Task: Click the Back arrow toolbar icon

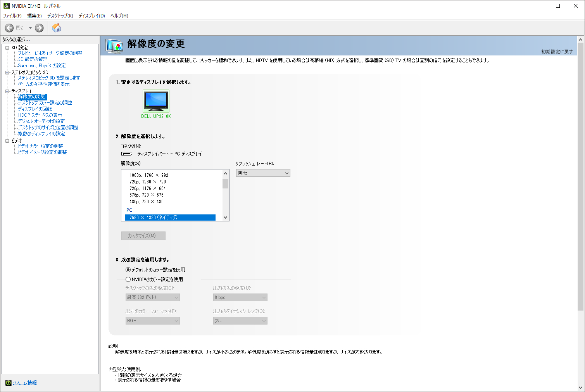Action: click(9, 28)
